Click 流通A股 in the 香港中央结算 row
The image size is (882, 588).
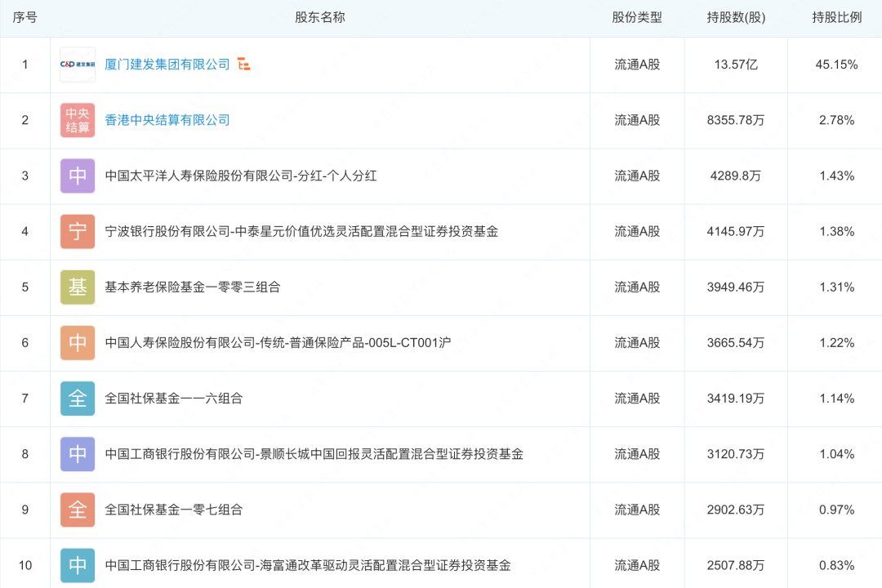click(637, 120)
